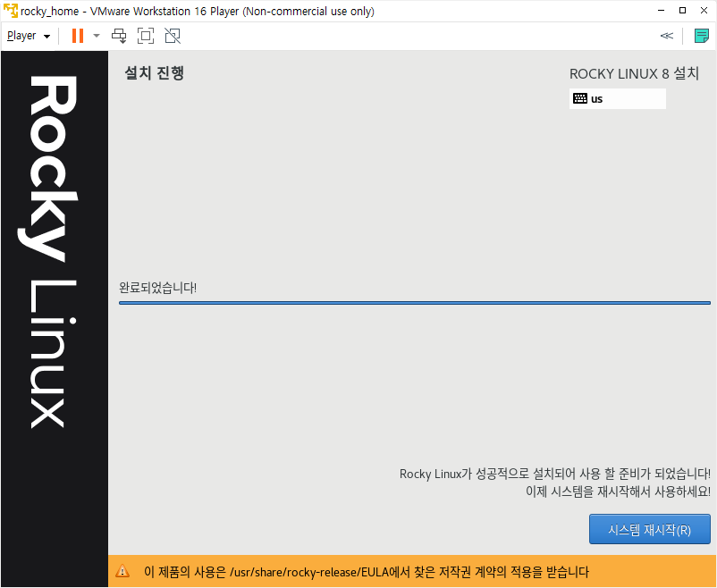Viewport: 717px width, 588px height.
Task: Click the 설치 진행 heading
Action: (x=154, y=73)
